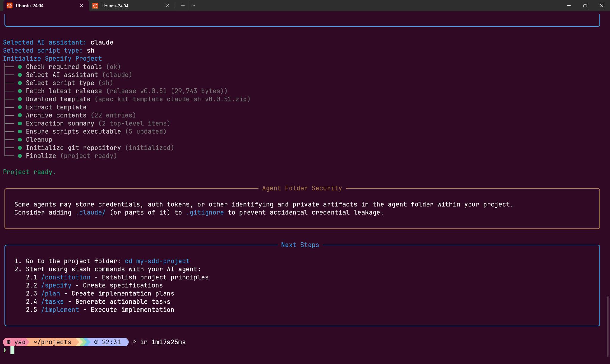Click the ~/projects path segment in prompt
The width and height of the screenshot is (610, 364).
pyautogui.click(x=52, y=342)
